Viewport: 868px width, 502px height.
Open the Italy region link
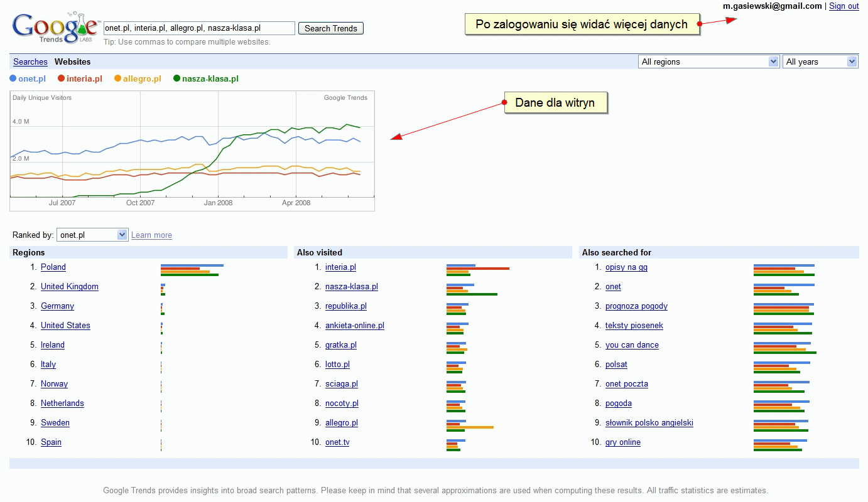[48, 364]
